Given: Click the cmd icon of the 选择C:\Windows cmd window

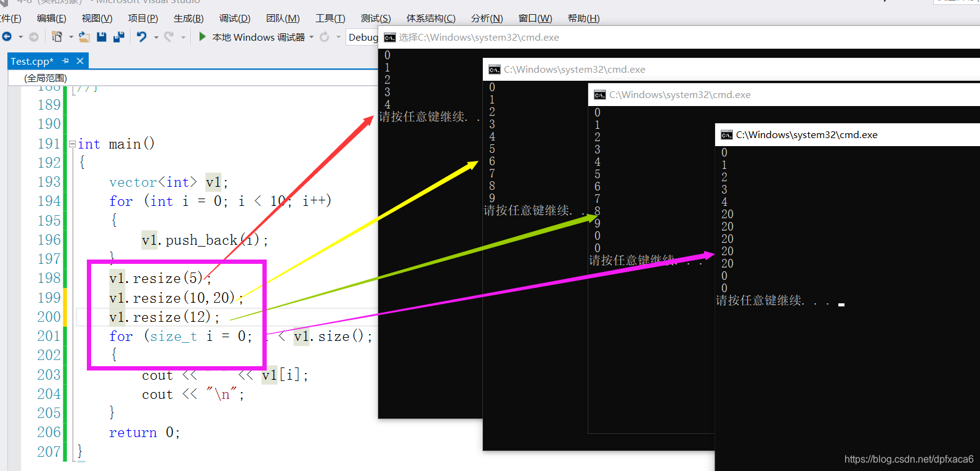Looking at the screenshot, I should point(389,38).
